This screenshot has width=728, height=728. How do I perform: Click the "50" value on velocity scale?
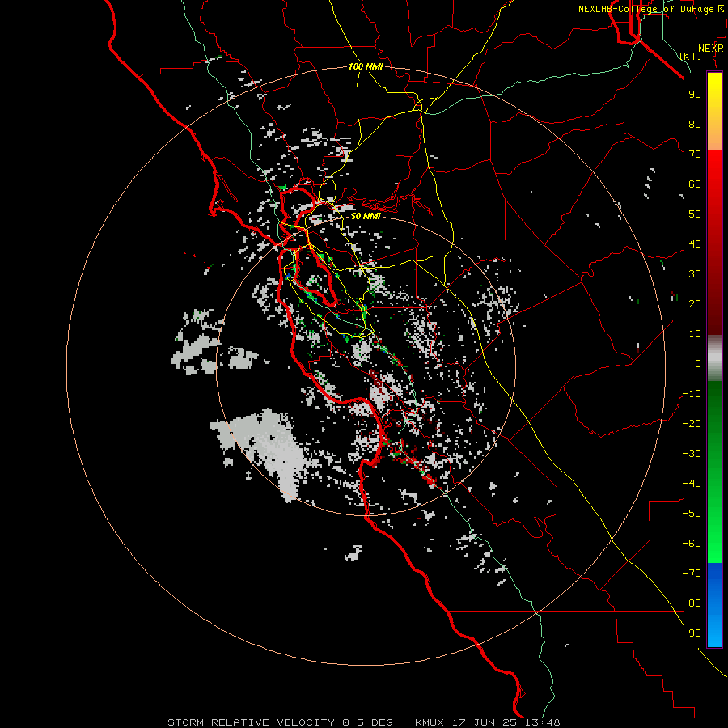tap(695, 214)
